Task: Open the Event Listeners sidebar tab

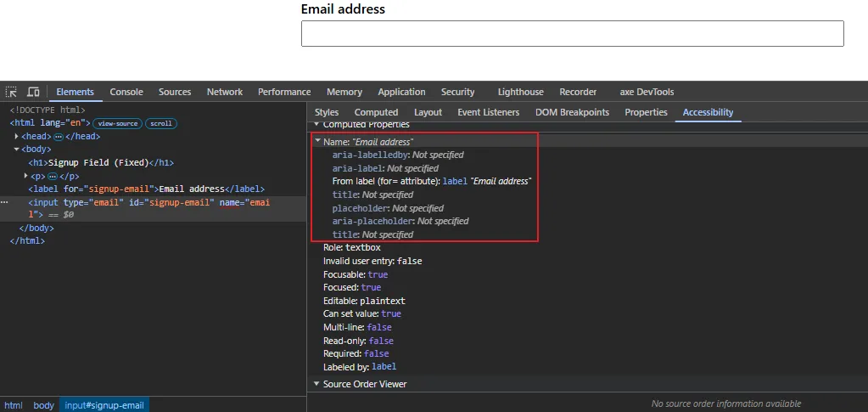Action: (x=488, y=113)
